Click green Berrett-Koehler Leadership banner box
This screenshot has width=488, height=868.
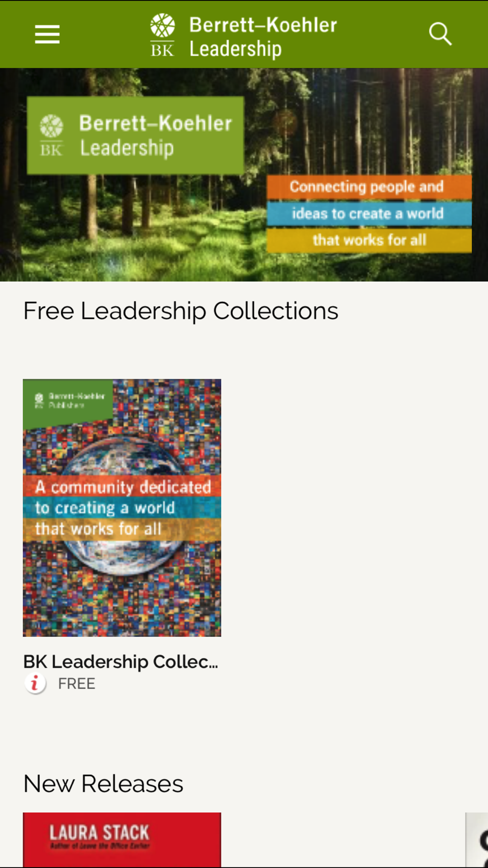pyautogui.click(x=135, y=135)
